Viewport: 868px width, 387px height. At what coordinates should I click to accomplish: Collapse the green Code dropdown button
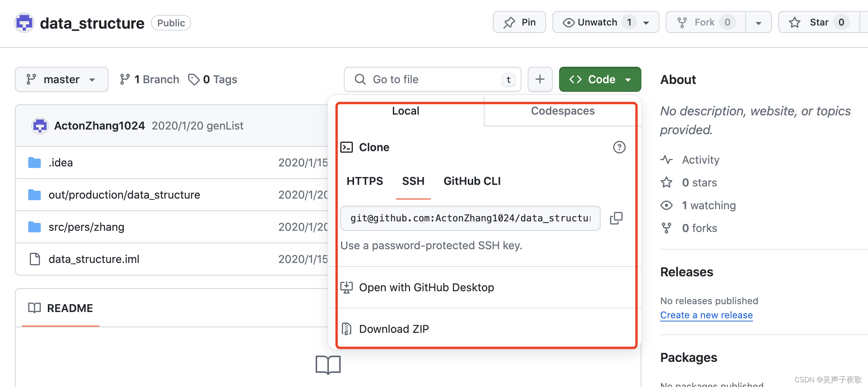tap(600, 79)
